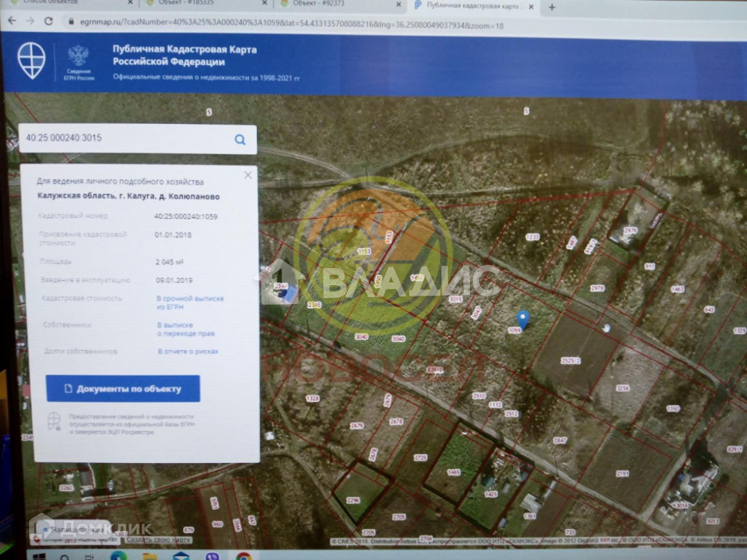
Task: Click 'Документы по объекту' button
Action: point(123,389)
